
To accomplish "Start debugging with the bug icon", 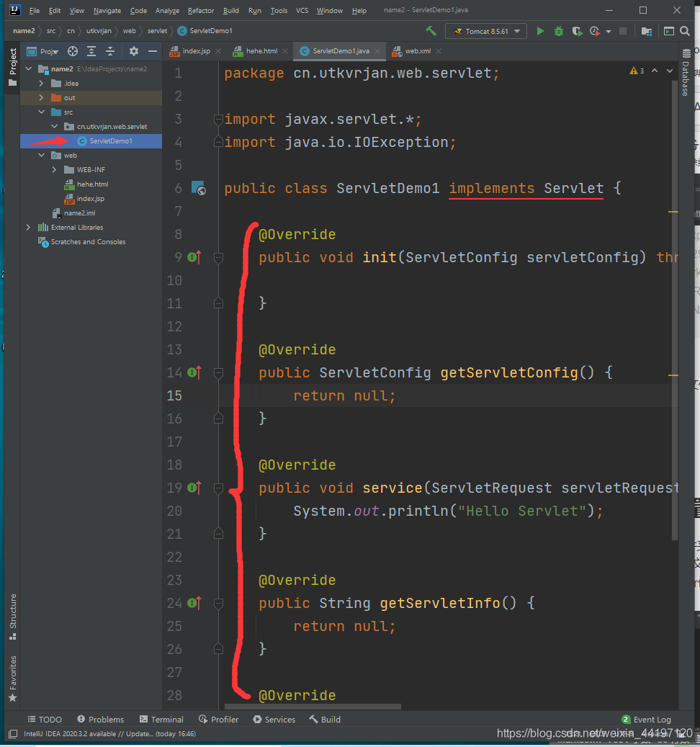I will (x=559, y=31).
